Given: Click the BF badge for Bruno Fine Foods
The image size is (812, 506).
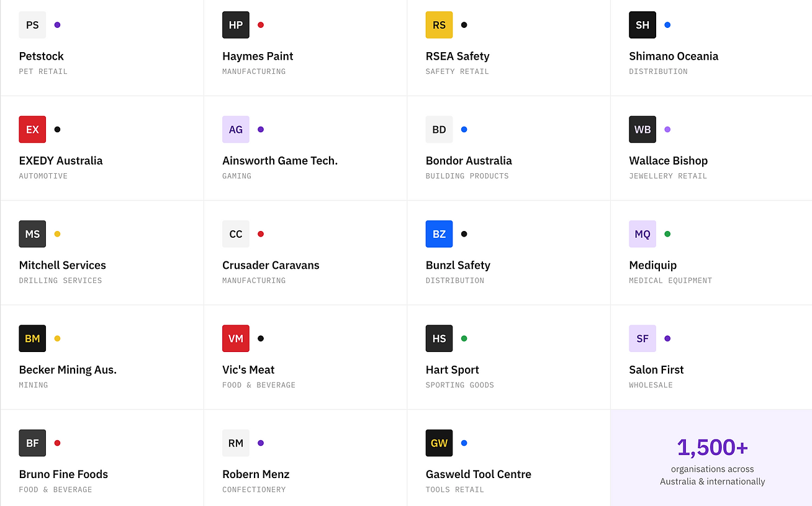Looking at the screenshot, I should click(32, 443).
